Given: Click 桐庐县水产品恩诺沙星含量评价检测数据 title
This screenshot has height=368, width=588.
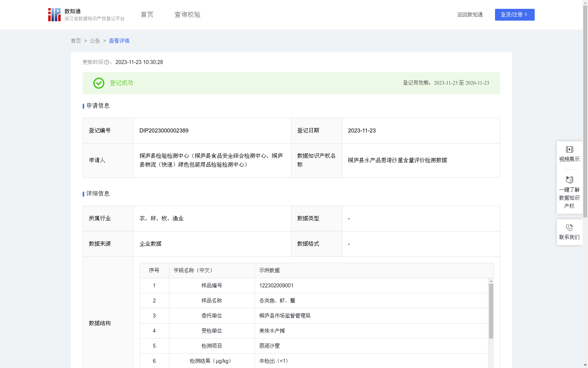Looking at the screenshot, I should [x=397, y=160].
